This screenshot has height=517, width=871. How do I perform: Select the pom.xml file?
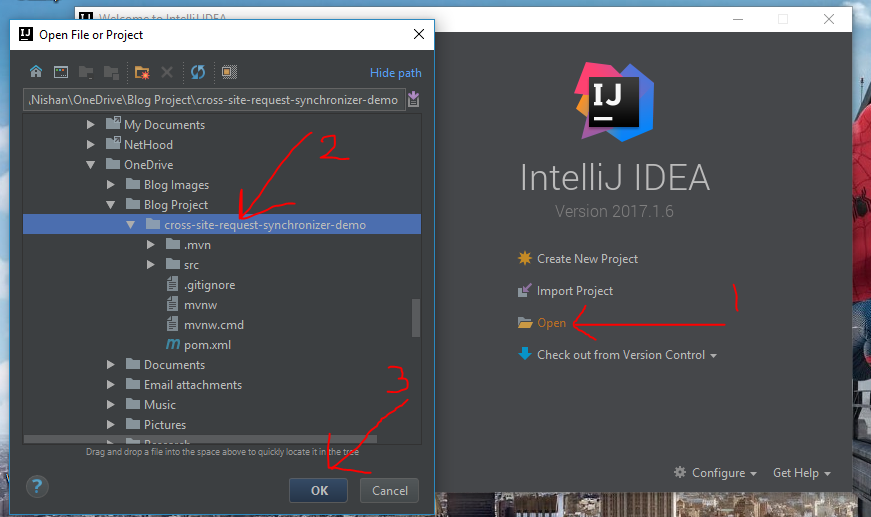(207, 345)
